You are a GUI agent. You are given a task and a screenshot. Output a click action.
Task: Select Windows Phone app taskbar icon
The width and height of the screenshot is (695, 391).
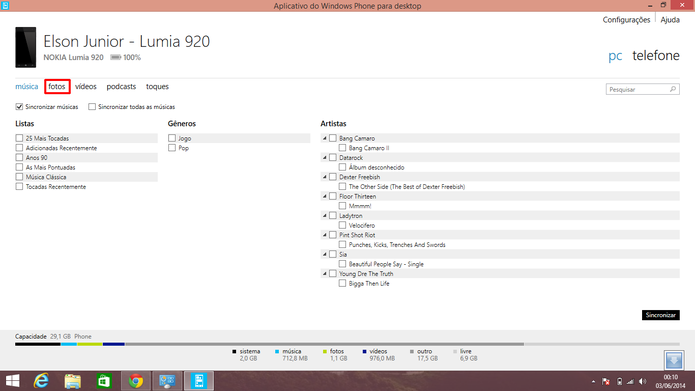(x=199, y=381)
